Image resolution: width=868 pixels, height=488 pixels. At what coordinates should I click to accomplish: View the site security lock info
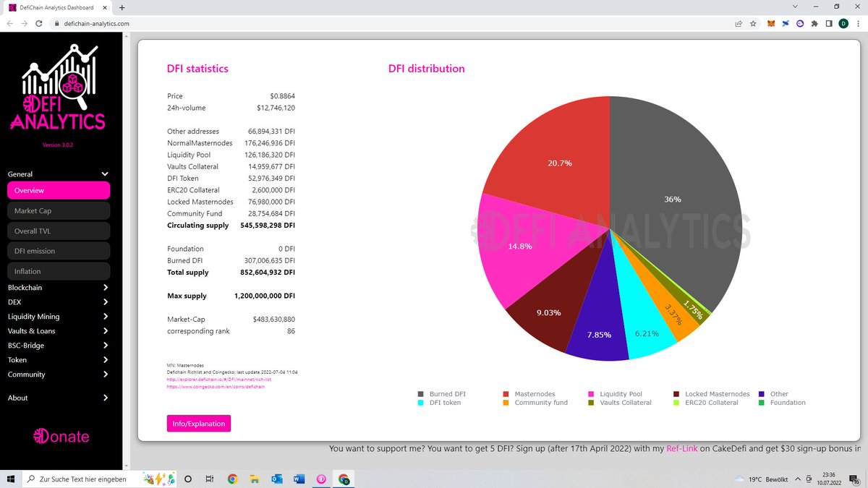(x=57, y=23)
